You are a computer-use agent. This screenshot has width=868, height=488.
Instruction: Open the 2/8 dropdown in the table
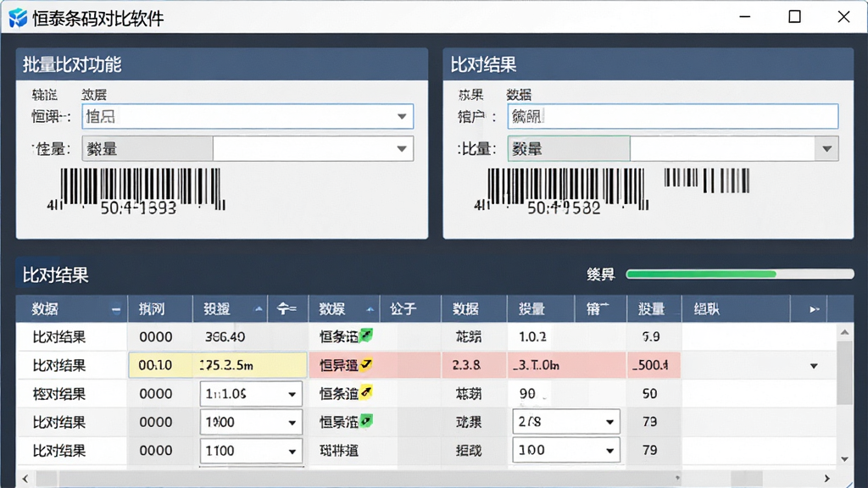609,422
